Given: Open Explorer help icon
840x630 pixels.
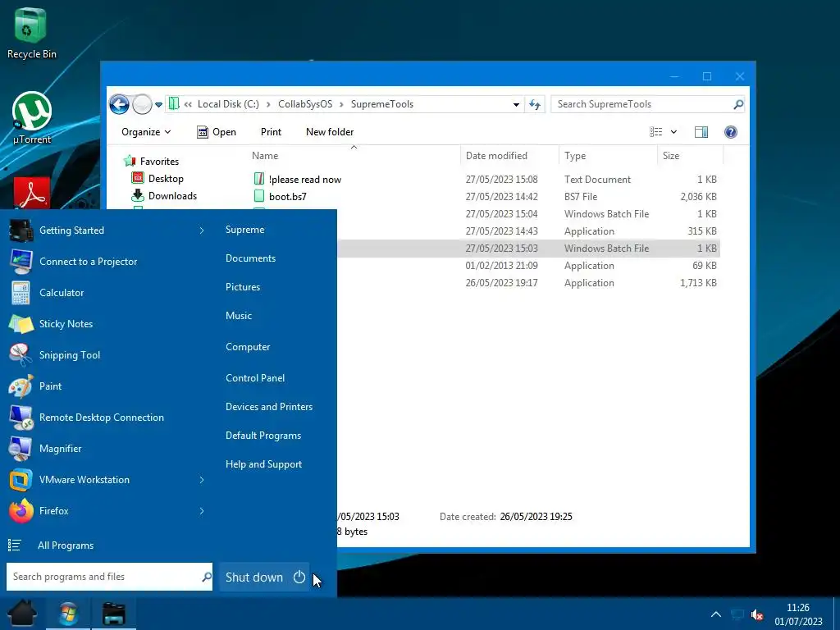Looking at the screenshot, I should [730, 132].
